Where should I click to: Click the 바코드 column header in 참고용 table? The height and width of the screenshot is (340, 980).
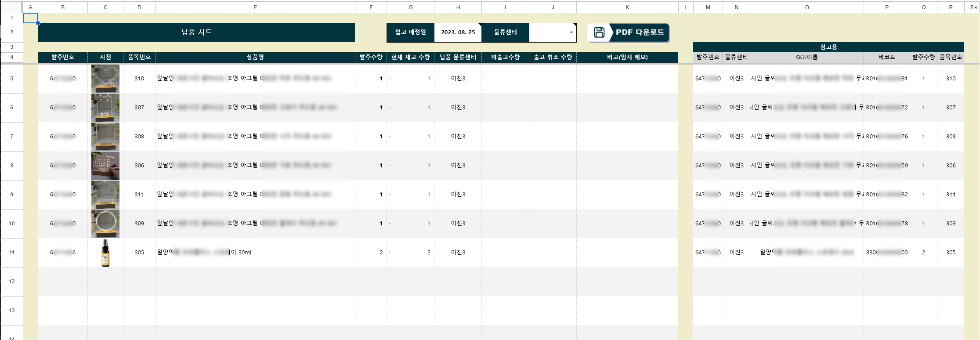886,57
